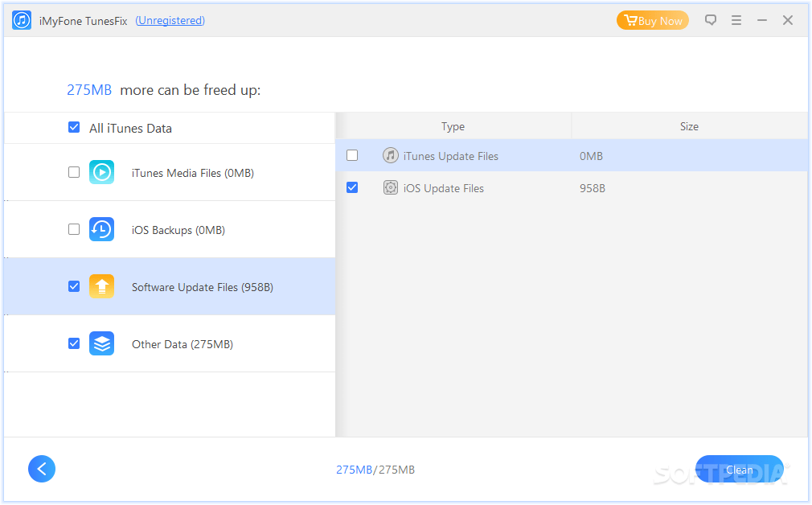Click the back arrow button
Viewport: 812px width, 505px height.
click(42, 469)
